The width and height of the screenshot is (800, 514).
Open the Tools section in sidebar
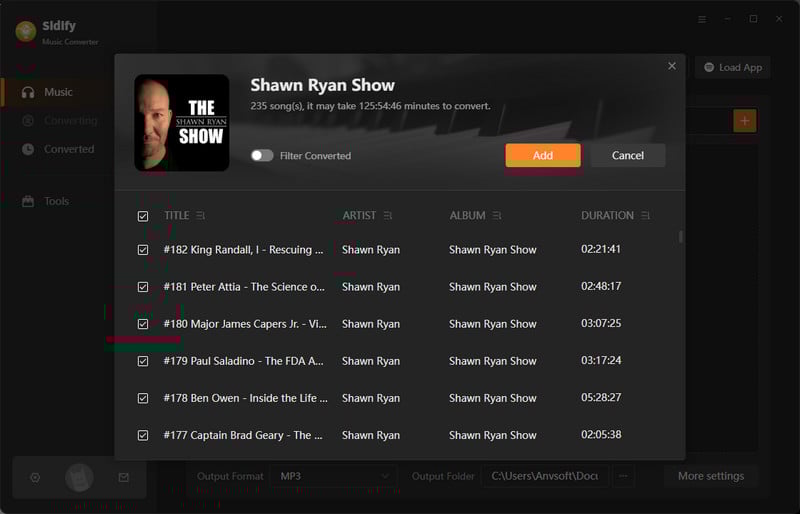[x=58, y=201]
